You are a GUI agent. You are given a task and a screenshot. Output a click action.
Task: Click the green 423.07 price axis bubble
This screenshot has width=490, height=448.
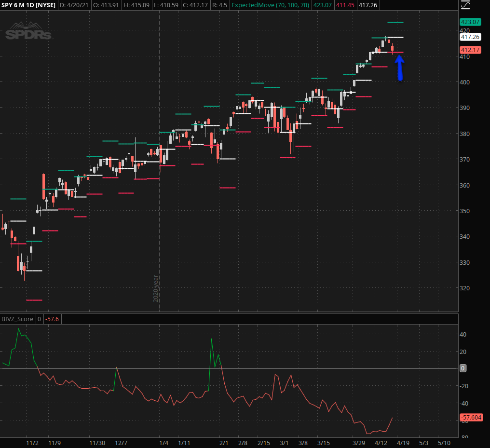tap(470, 22)
